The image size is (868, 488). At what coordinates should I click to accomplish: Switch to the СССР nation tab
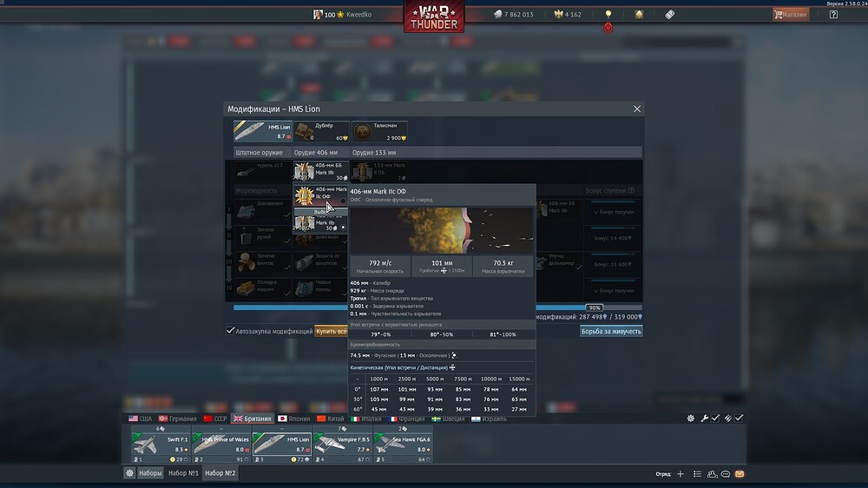pos(215,419)
